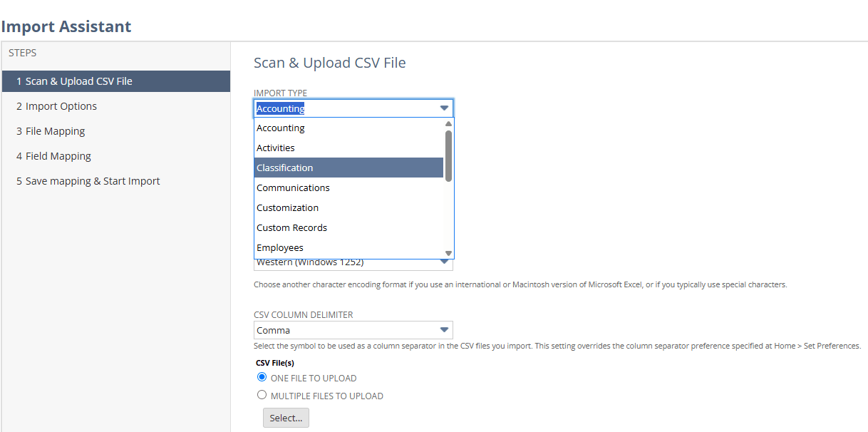
Task: Click the character encoding help text
Action: coord(520,284)
